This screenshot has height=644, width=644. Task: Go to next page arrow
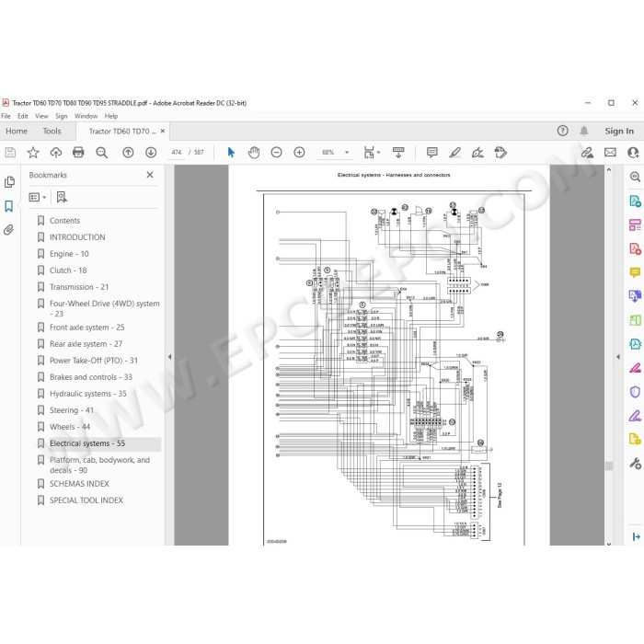point(151,153)
